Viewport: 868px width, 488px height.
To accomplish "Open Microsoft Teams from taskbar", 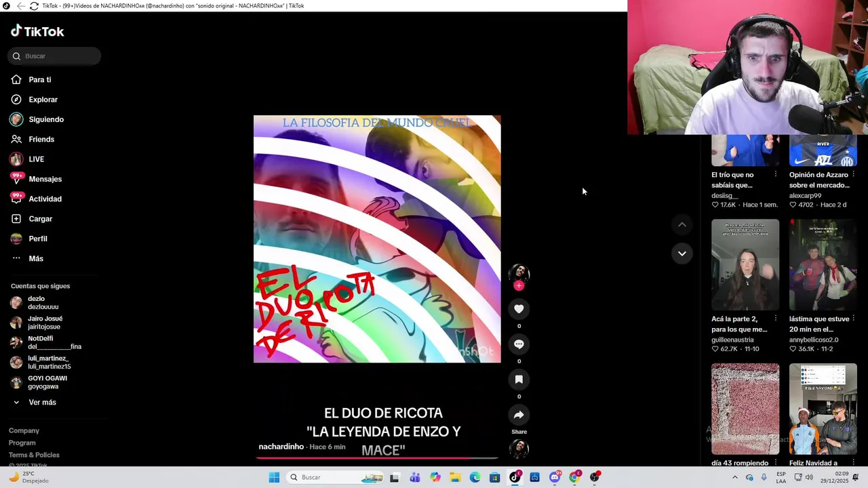I will (415, 477).
